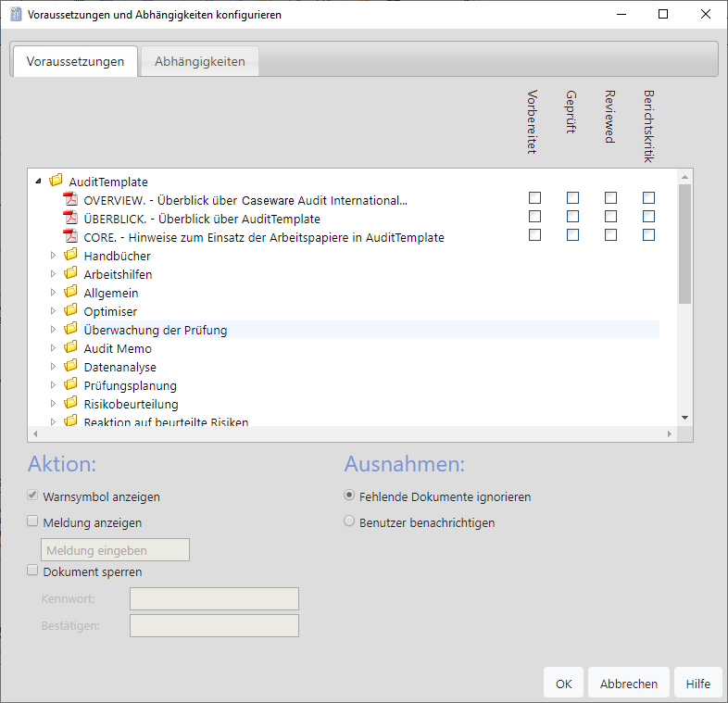Screen dimensions: 728x703
Task: Click the Optimiser folder icon
Action: click(x=70, y=311)
